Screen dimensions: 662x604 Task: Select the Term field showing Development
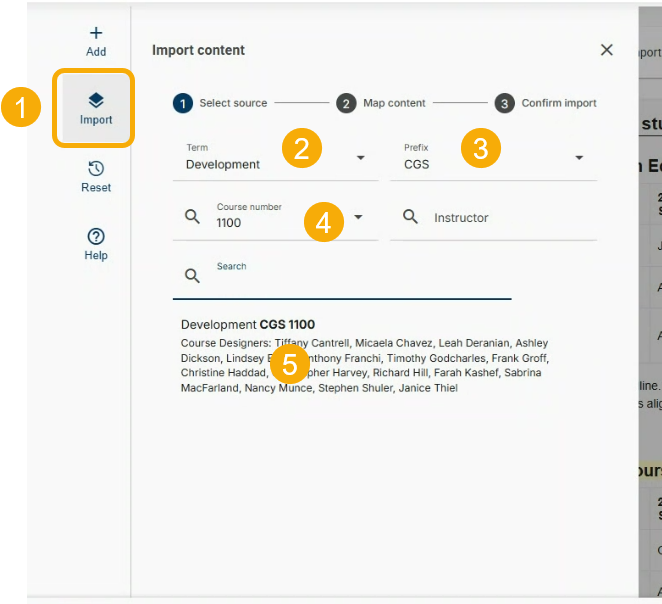click(275, 160)
